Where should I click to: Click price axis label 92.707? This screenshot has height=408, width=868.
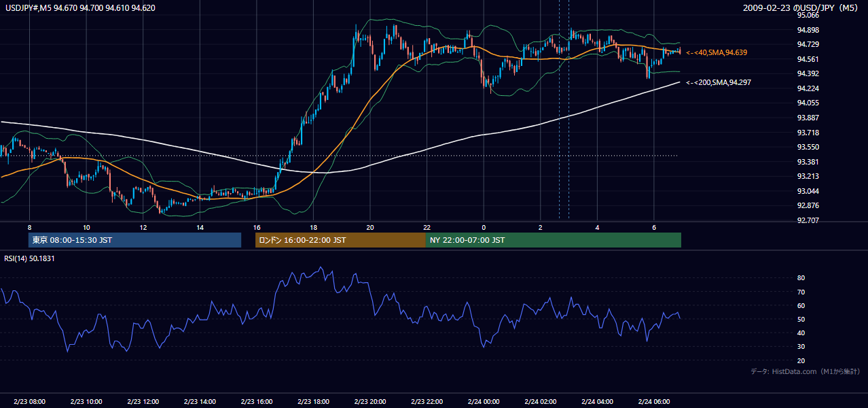coord(810,220)
